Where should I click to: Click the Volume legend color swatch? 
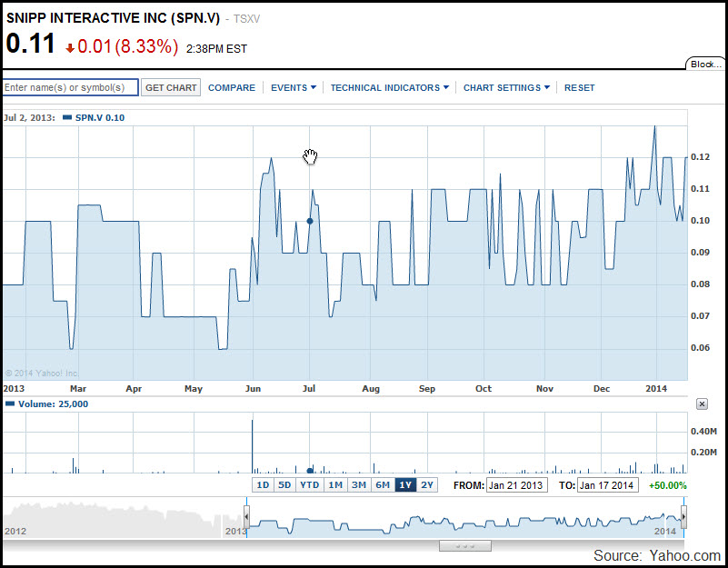10,404
